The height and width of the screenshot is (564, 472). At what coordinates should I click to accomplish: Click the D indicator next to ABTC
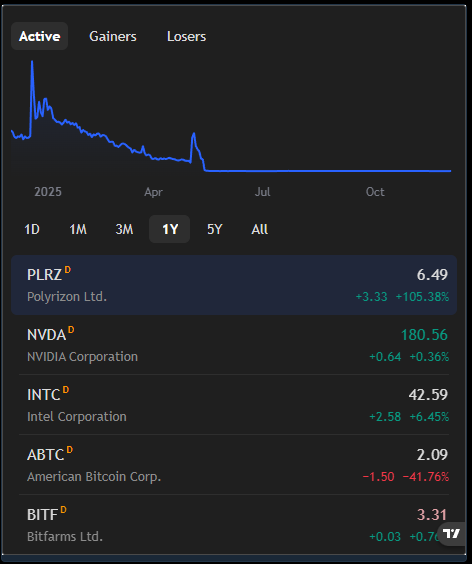click(70, 450)
